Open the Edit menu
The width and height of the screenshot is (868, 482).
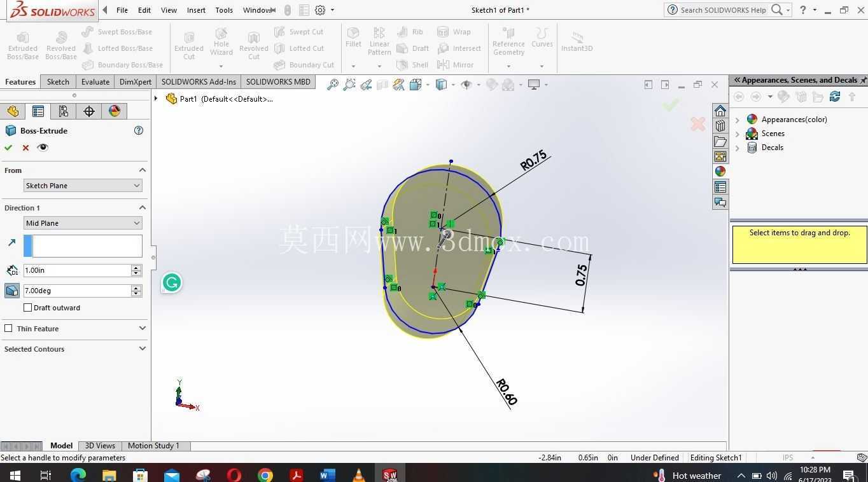click(x=144, y=10)
